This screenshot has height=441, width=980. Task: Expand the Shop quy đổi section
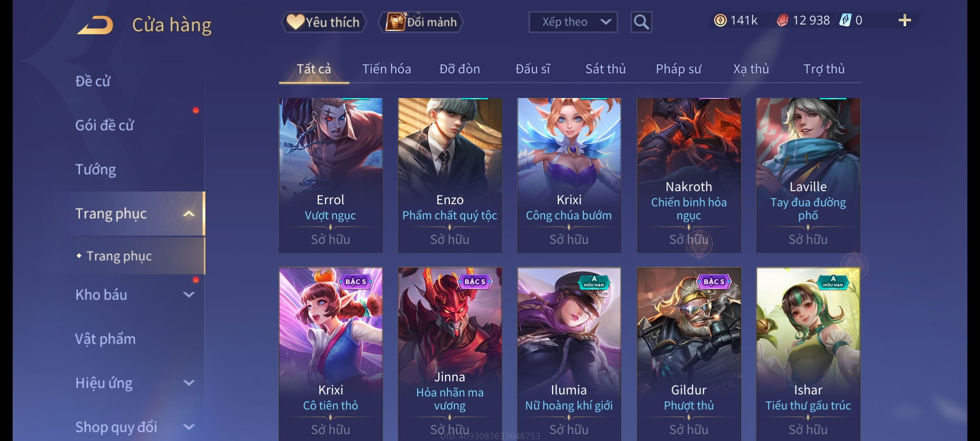pyautogui.click(x=189, y=427)
